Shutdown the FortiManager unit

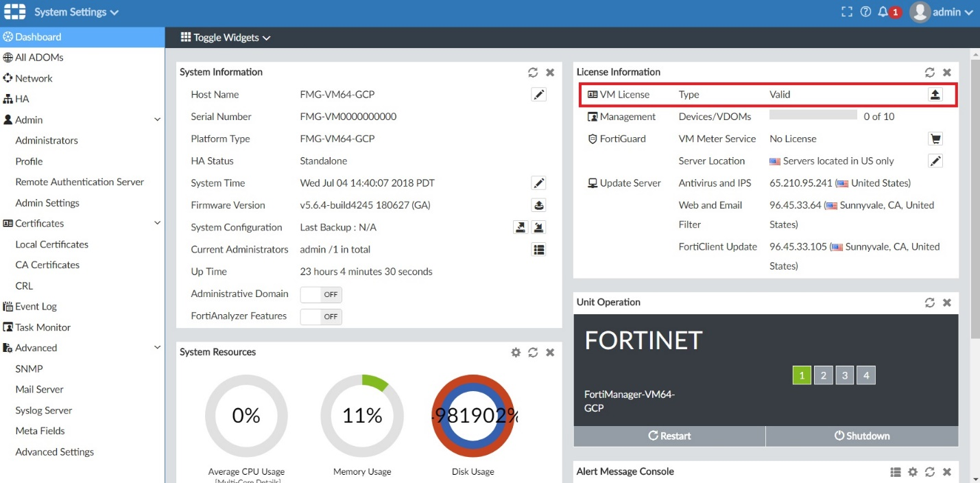(861, 436)
